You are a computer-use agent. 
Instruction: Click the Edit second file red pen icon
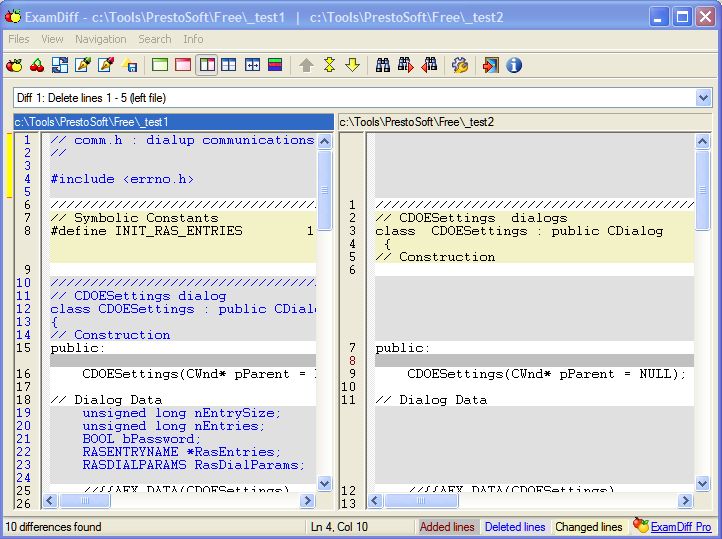pos(106,65)
